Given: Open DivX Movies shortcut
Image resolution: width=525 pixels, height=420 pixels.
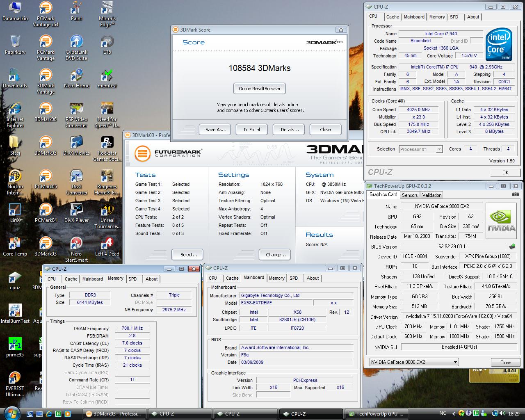Looking at the screenshot, I should click(x=76, y=146).
